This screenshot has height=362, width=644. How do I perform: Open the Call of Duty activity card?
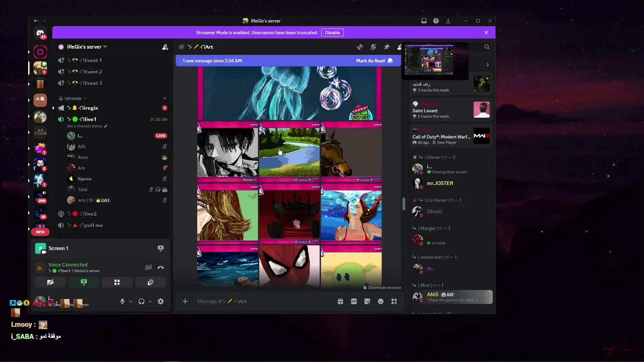tap(451, 136)
